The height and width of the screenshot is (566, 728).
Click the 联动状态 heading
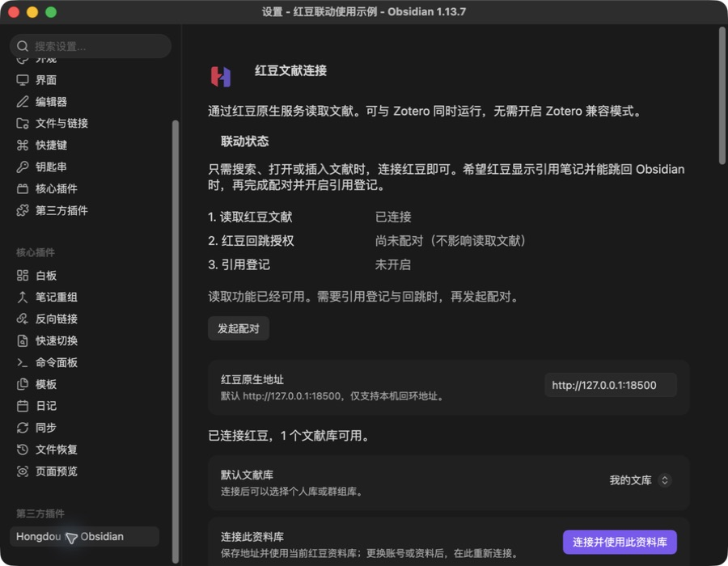point(244,141)
